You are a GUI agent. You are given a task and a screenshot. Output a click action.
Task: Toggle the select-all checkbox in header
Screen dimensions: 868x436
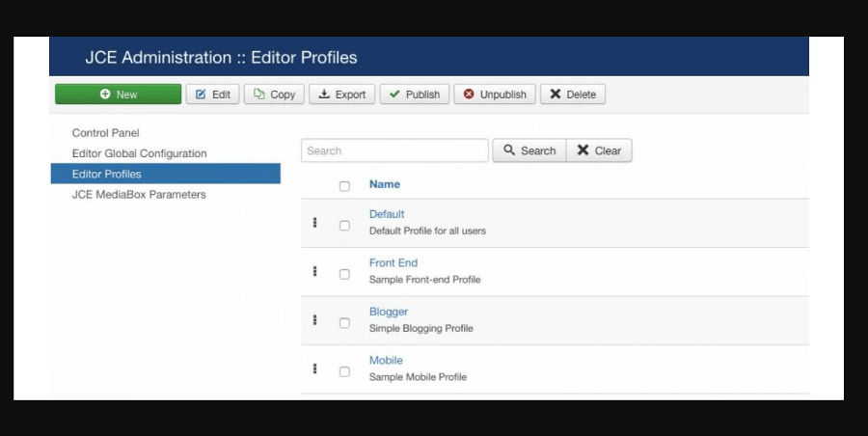344,186
